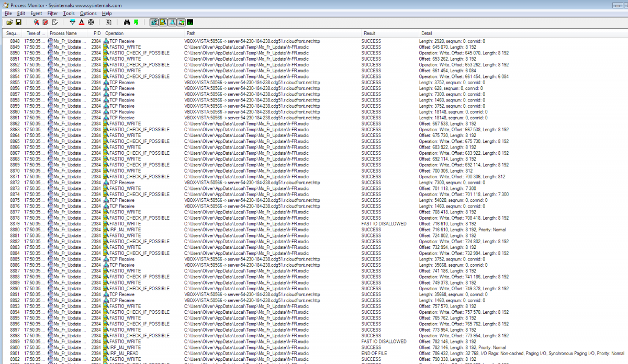Open the Highlight toolbar icon with red underline

[x=82, y=22]
